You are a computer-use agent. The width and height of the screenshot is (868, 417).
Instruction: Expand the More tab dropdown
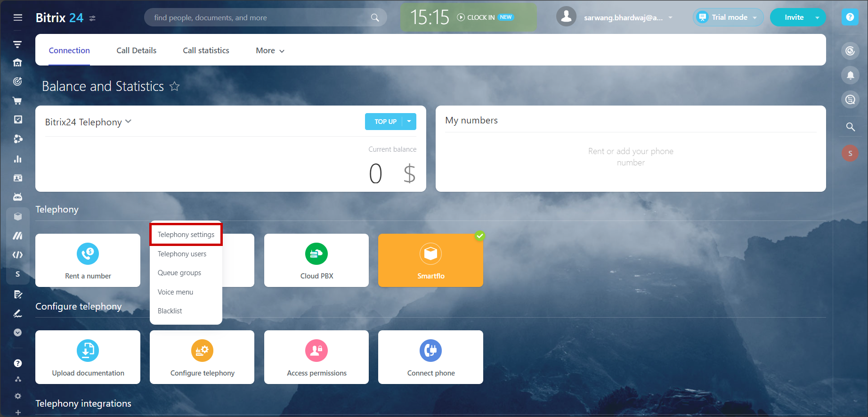[270, 50]
